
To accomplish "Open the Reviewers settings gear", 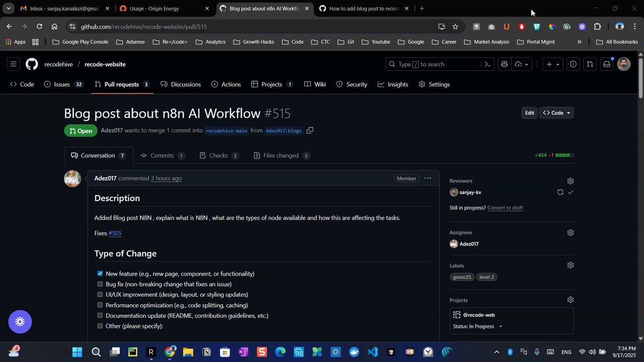I will pos(570,181).
